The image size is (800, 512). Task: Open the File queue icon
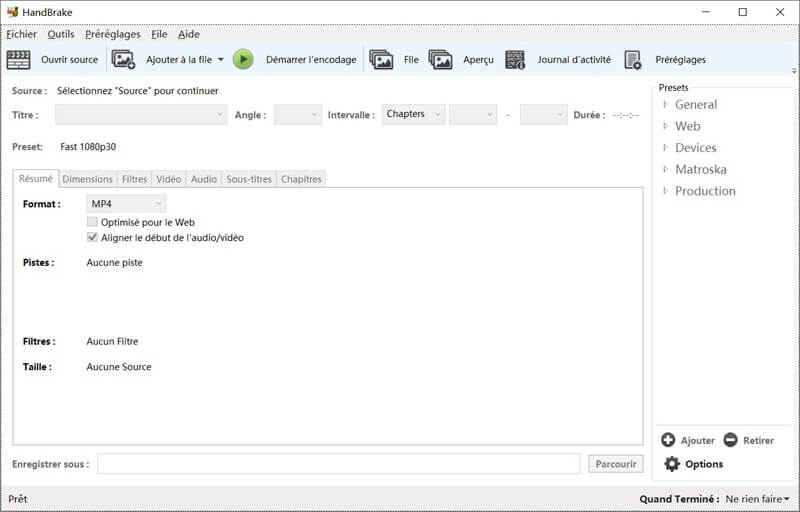381,60
